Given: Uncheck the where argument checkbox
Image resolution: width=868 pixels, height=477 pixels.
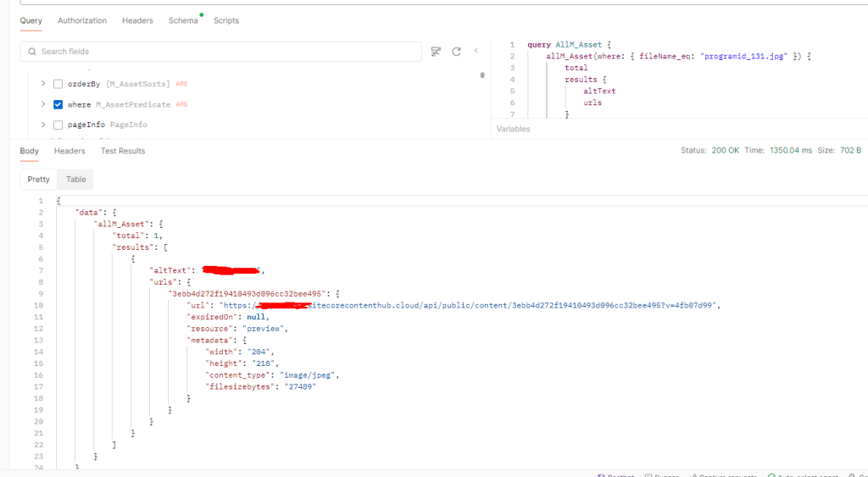Looking at the screenshot, I should [x=58, y=104].
